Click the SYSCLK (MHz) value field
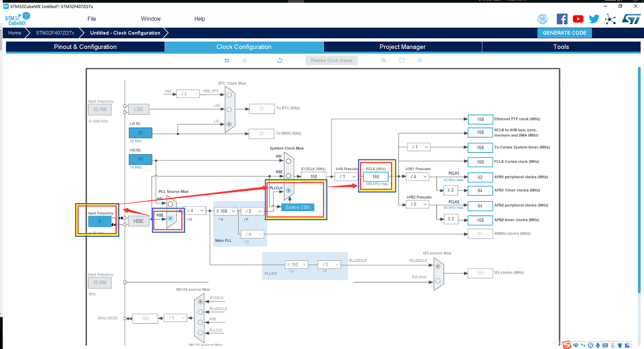644x349 pixels. click(313, 177)
